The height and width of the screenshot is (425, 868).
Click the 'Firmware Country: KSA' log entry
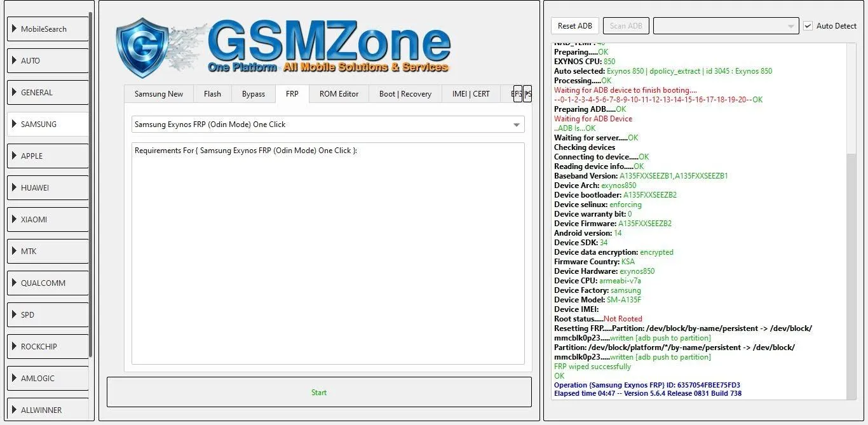click(x=594, y=262)
